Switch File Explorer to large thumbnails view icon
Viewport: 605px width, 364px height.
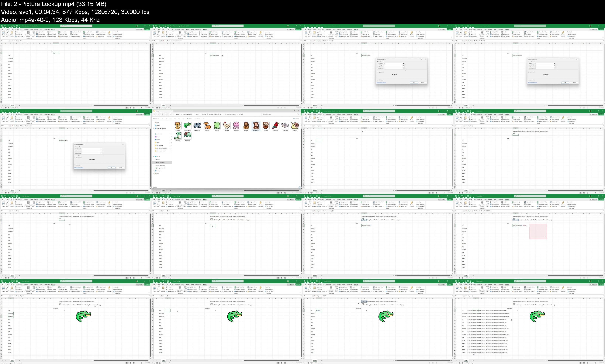(300, 187)
